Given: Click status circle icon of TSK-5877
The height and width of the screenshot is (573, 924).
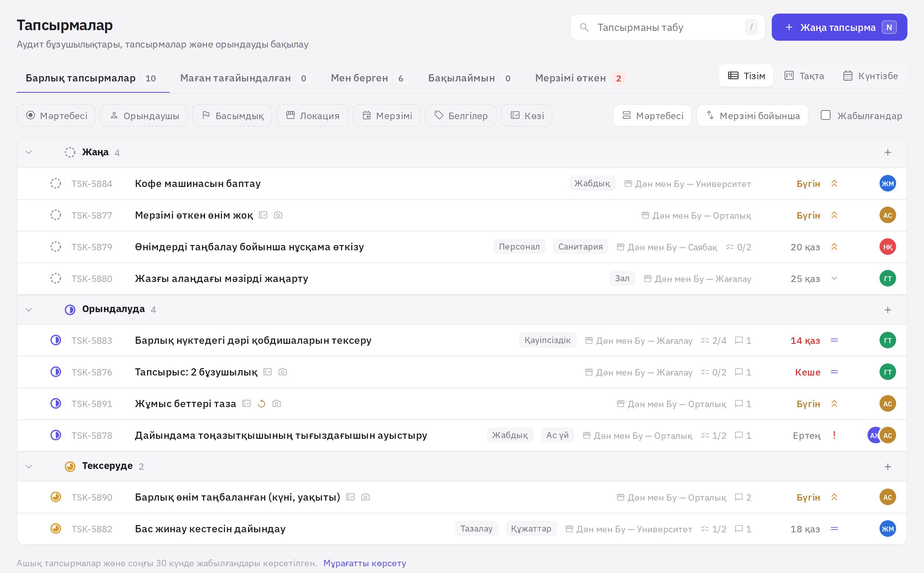Looking at the screenshot, I should click(x=56, y=215).
